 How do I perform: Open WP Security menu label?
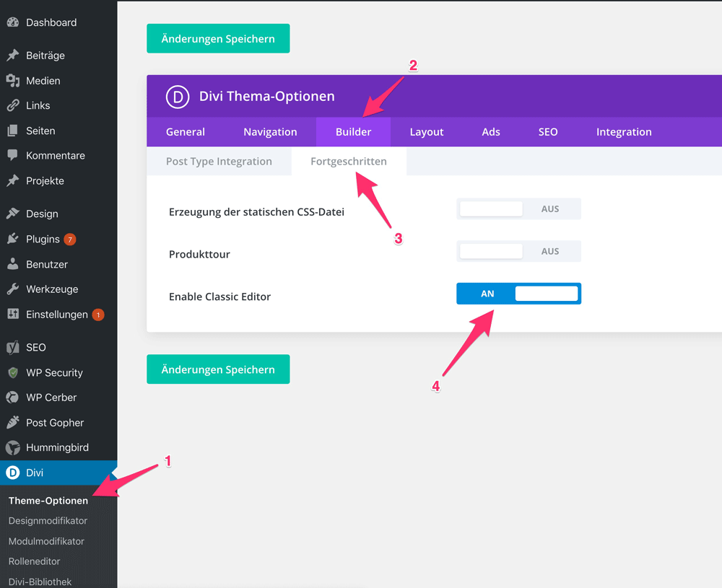click(54, 373)
